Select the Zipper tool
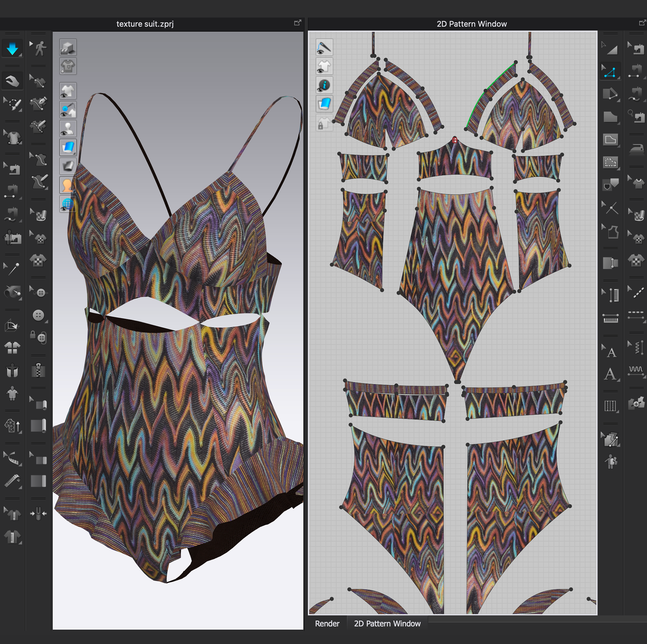647x644 pixels. pyautogui.click(x=38, y=370)
